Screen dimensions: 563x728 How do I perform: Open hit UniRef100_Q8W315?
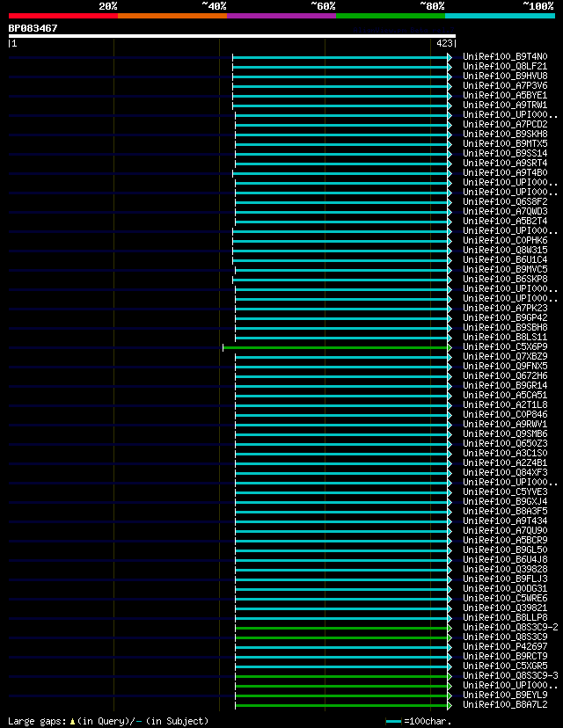[x=505, y=251]
